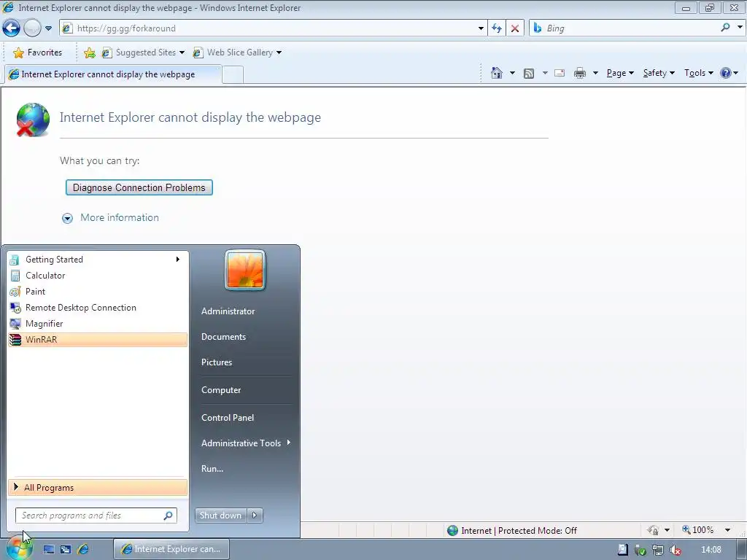Launch WinRAR from Start menu
The height and width of the screenshot is (560, 747).
click(98, 340)
